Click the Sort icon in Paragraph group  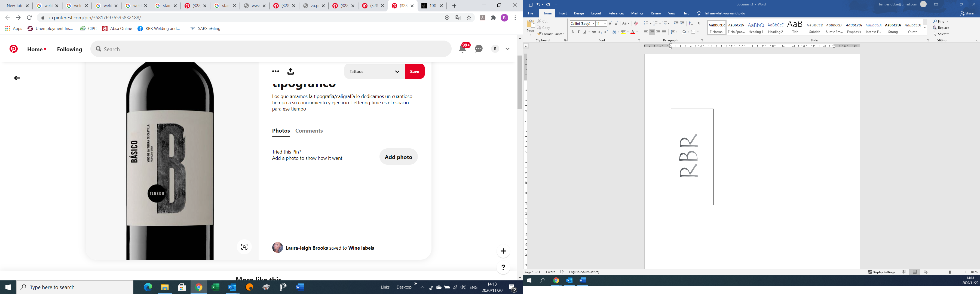point(691,24)
